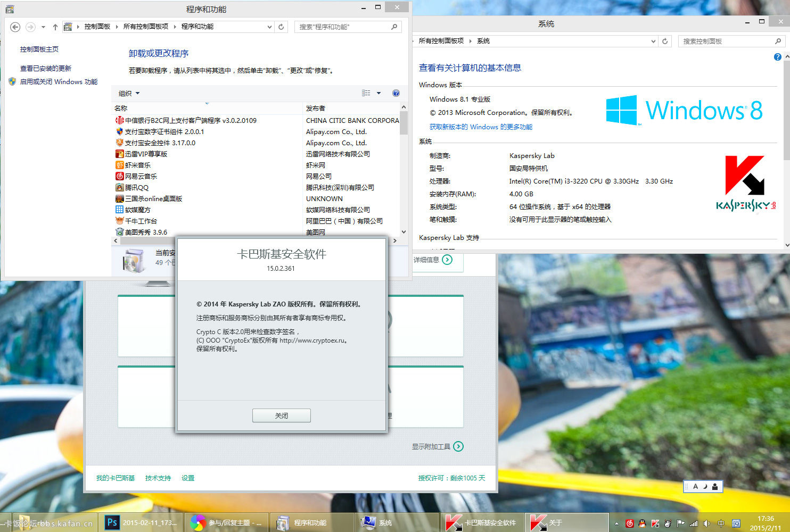Click 控制面板 breadcrumb in address bar
Screen dimensions: 790x532
(97, 27)
